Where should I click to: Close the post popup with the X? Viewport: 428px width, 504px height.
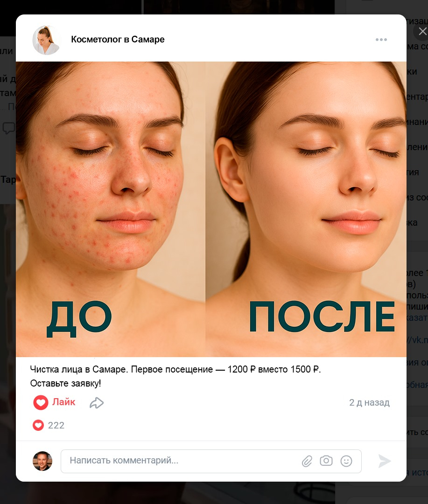pyautogui.click(x=422, y=31)
